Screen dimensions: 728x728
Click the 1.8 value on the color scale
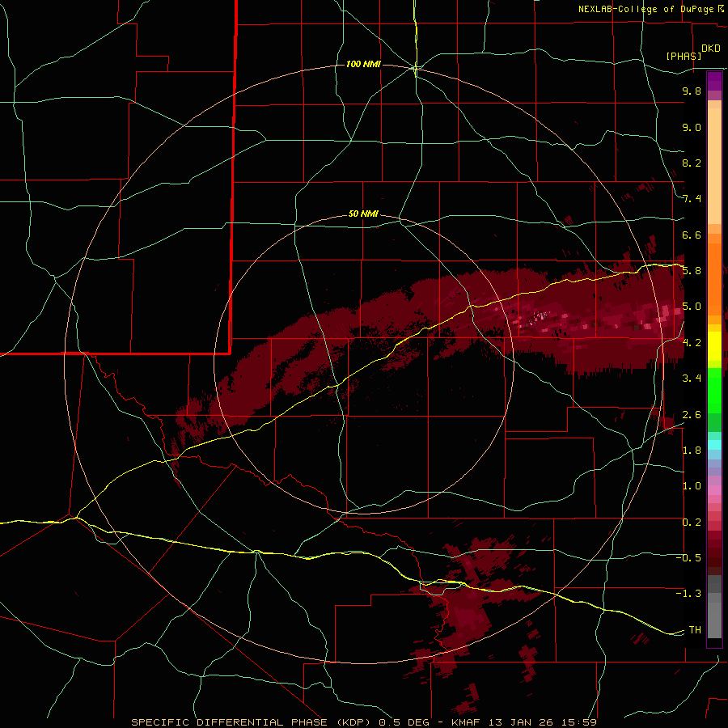692,451
